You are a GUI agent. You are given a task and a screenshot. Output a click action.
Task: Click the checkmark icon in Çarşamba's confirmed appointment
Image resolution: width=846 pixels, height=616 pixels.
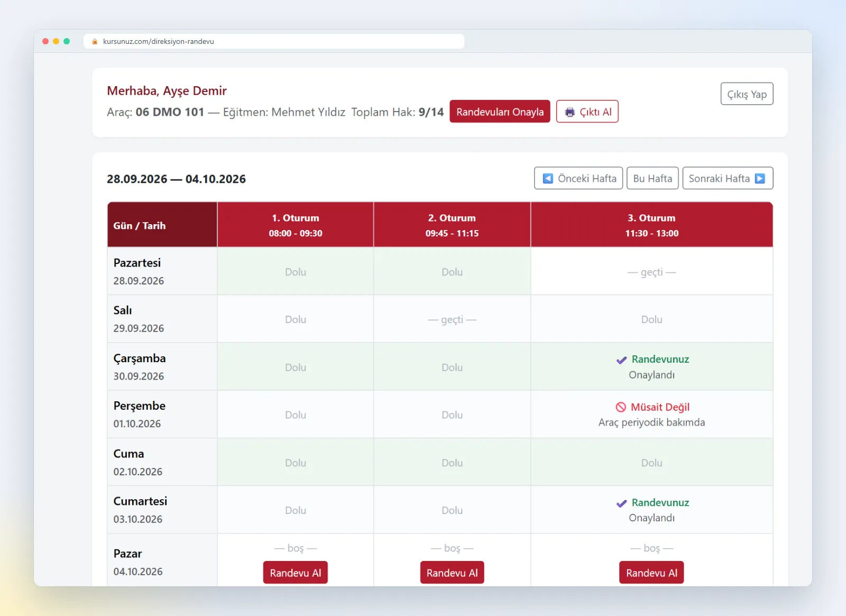click(621, 360)
